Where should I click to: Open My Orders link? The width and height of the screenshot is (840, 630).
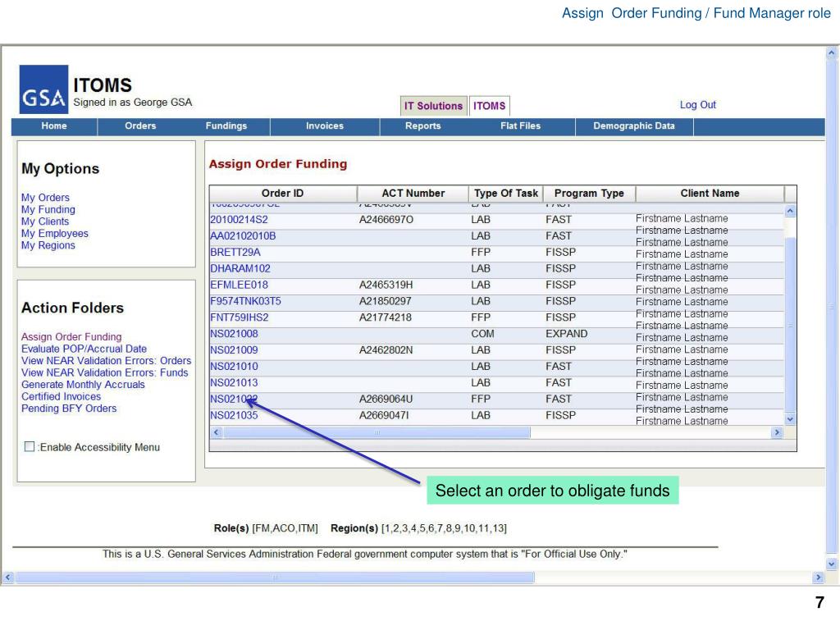click(x=45, y=198)
